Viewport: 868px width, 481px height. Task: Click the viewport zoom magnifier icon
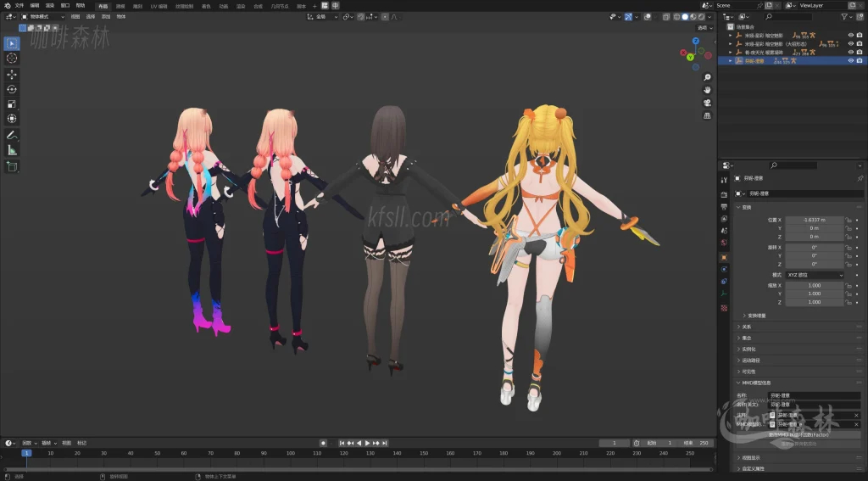(x=707, y=77)
